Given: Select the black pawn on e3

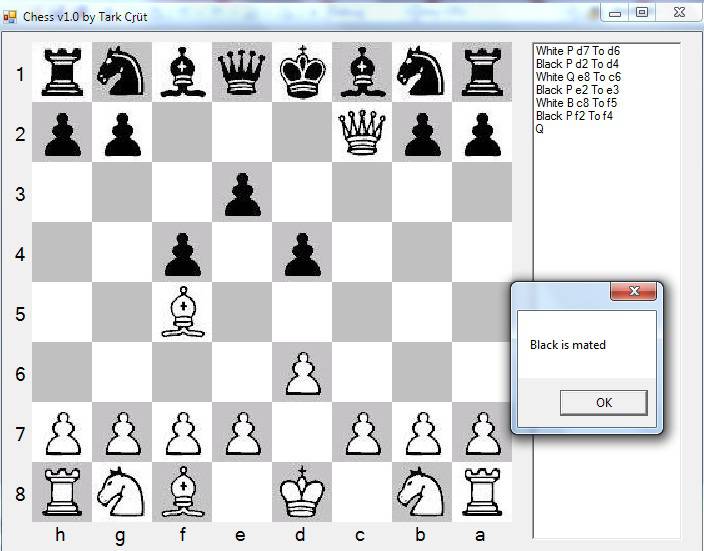Looking at the screenshot, I should coord(241,192).
